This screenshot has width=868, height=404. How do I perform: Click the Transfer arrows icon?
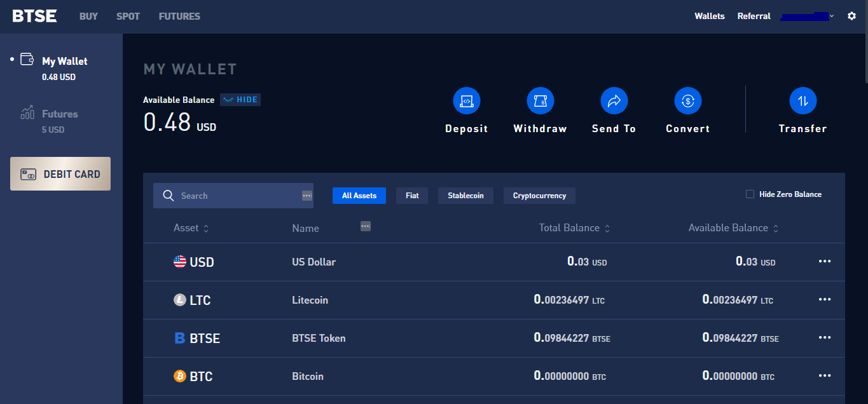pyautogui.click(x=803, y=101)
